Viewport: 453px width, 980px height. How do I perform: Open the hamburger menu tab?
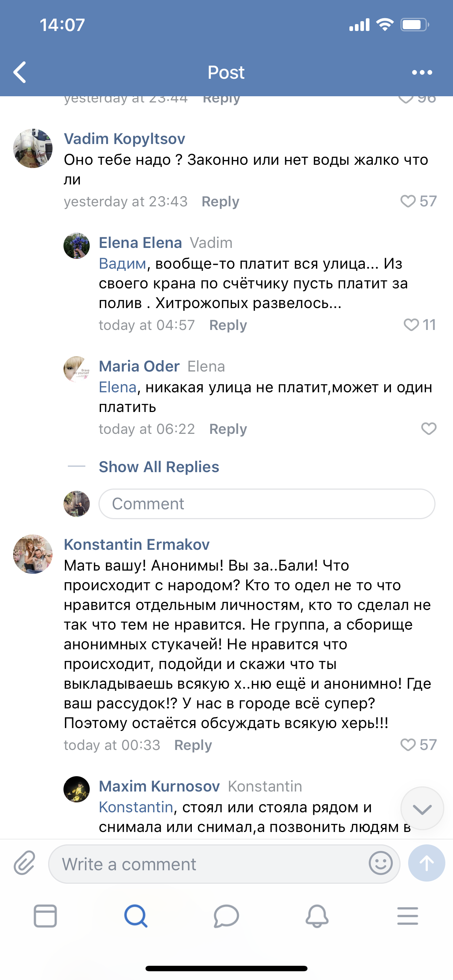click(x=407, y=916)
